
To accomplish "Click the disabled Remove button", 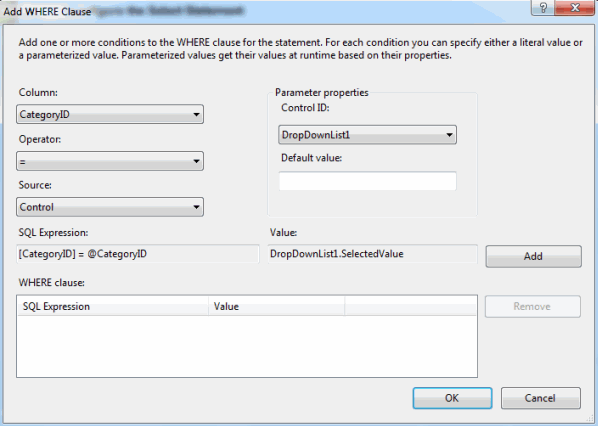I will (532, 306).
